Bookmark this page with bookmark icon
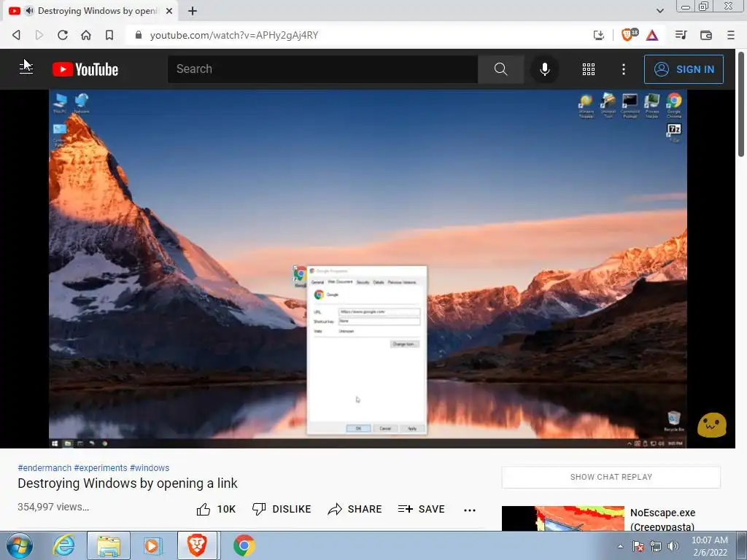The height and width of the screenshot is (560, 747). click(109, 35)
